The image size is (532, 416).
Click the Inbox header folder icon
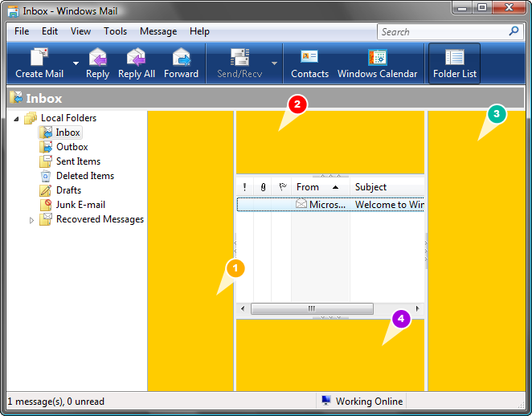click(x=16, y=98)
